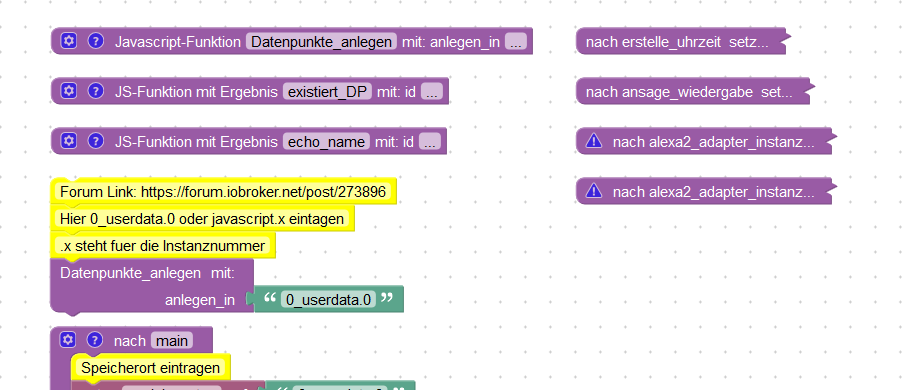Image resolution: width=917 pixels, height=390 pixels.
Task: Expand the Datenpunkte_anlegen code ellipsis
Action: click(x=515, y=42)
